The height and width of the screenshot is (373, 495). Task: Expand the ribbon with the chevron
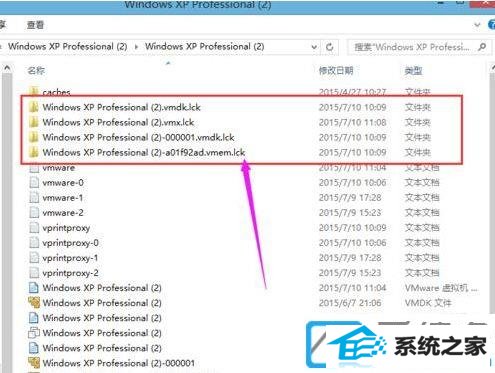477,25
